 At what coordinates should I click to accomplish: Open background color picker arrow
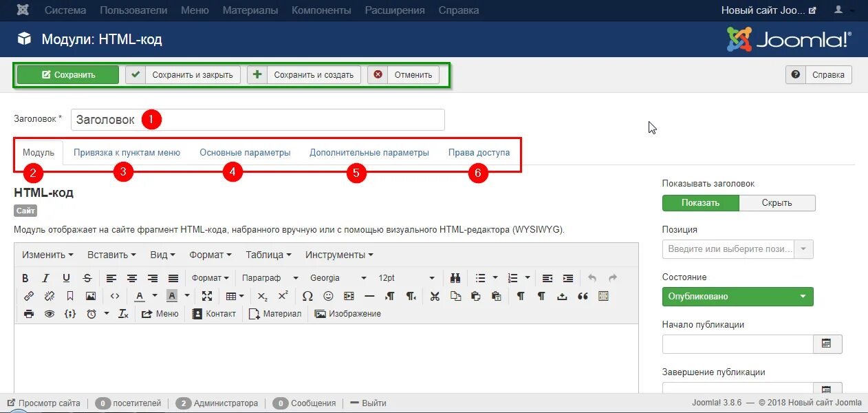click(x=186, y=296)
